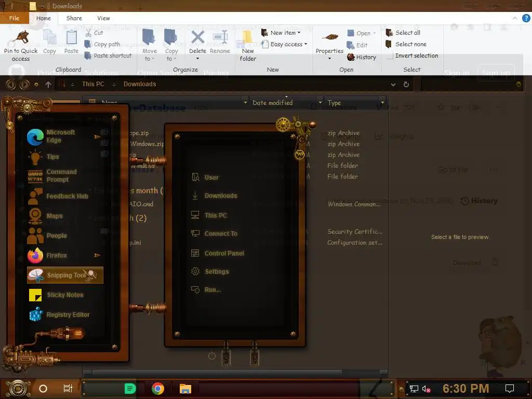Open Sticky Notes from start menu
Image resolution: width=532 pixels, height=399 pixels.
tap(64, 295)
